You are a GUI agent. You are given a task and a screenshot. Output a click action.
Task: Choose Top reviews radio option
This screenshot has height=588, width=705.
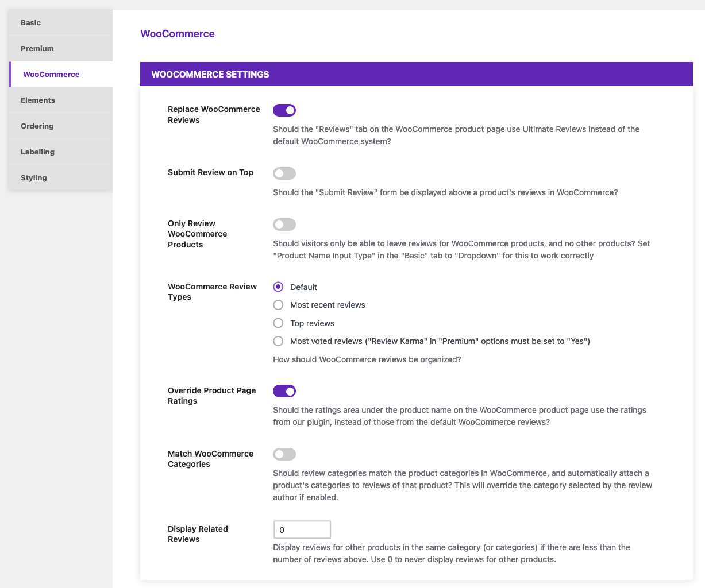278,323
